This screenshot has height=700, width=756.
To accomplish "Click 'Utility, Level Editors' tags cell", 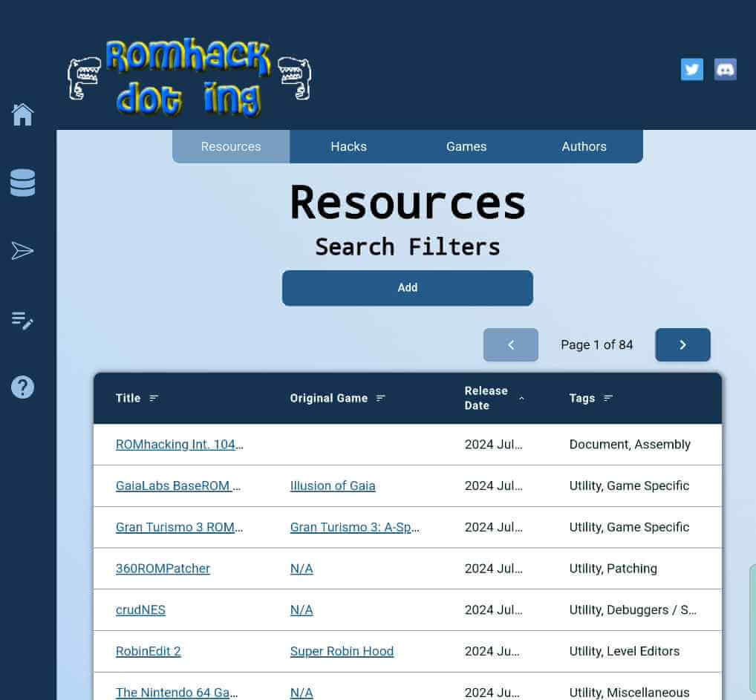I will (x=625, y=651).
